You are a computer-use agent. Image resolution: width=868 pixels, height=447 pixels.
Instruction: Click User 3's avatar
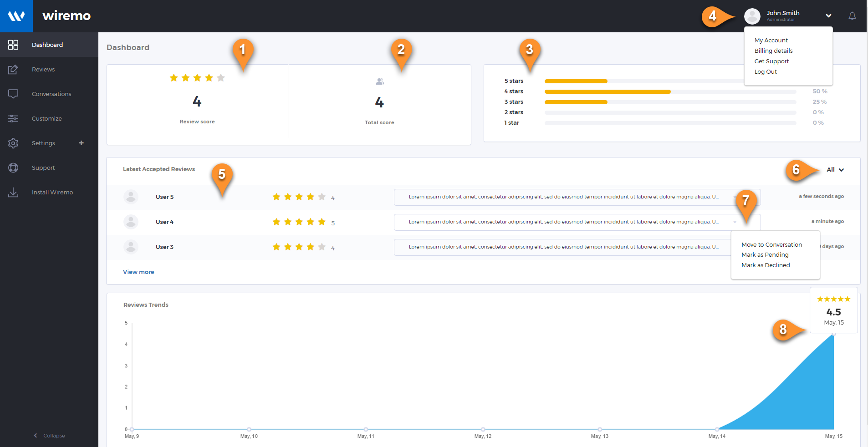(x=131, y=247)
